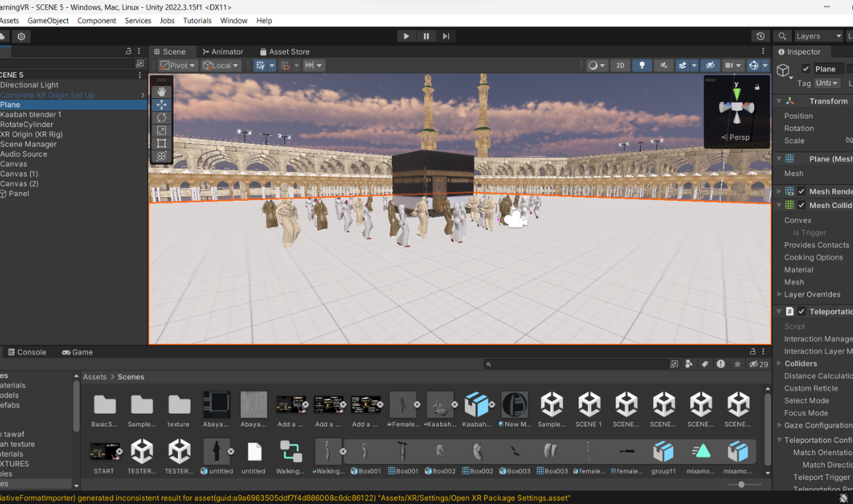Open the Layers dropdown
Viewport: 853px width, 504px height.
(818, 36)
